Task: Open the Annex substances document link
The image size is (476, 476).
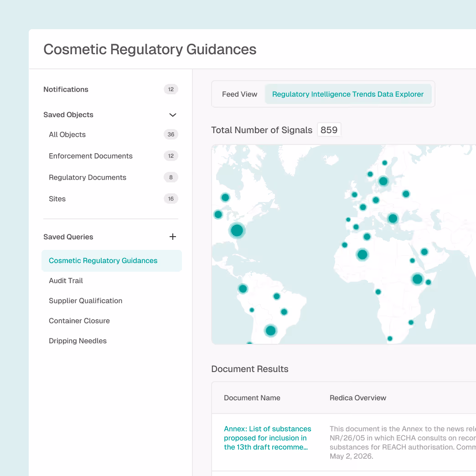Action: [x=267, y=438]
